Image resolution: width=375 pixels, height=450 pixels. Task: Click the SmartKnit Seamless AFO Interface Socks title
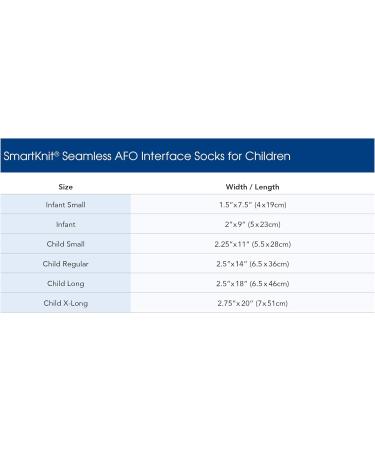pos(147,156)
